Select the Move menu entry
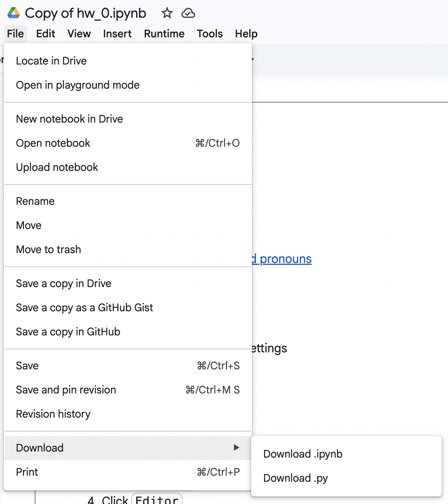The width and height of the screenshot is (448, 504). (128, 226)
